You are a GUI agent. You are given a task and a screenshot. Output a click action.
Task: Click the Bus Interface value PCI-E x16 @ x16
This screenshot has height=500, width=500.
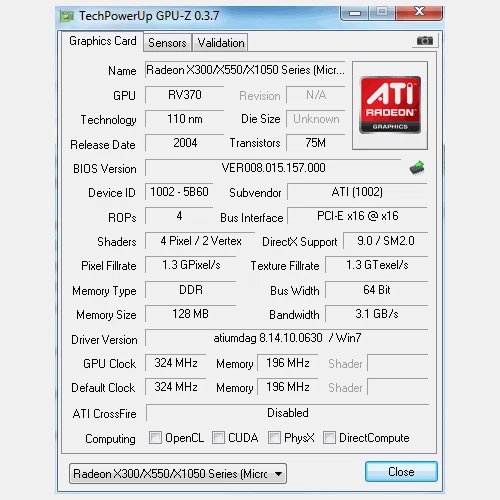357,216
